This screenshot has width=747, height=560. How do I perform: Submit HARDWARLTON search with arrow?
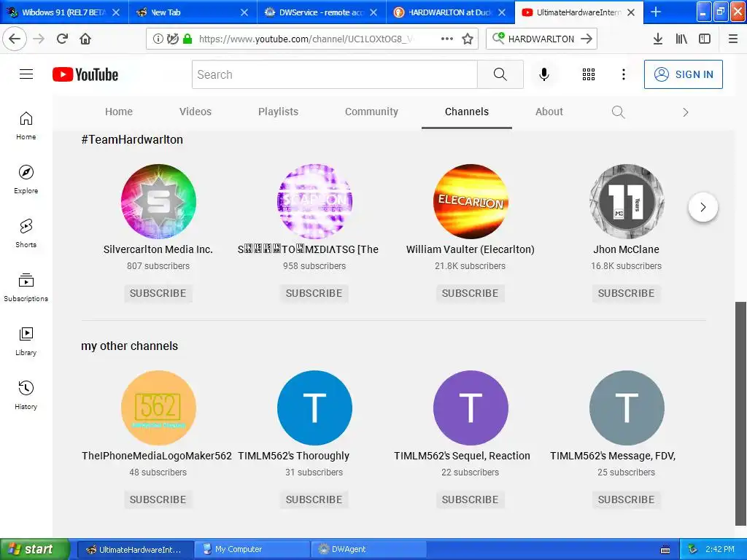[587, 39]
